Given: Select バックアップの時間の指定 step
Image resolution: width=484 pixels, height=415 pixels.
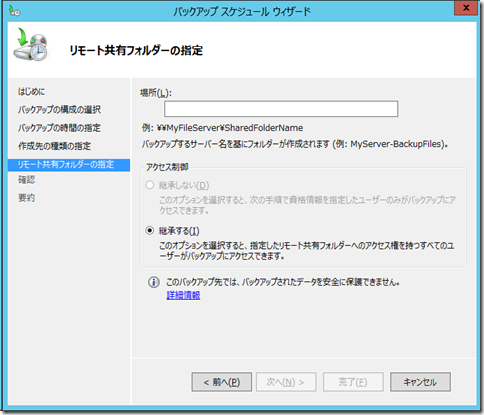Looking at the screenshot, I should tap(59, 128).
